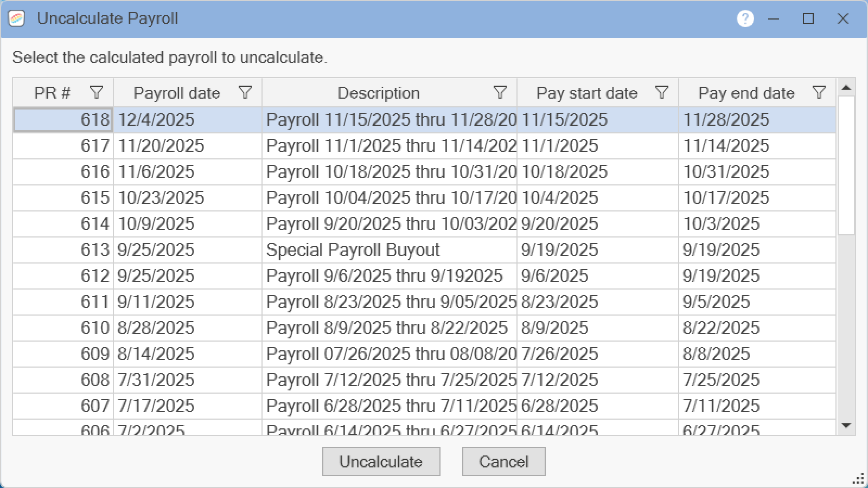The width and height of the screenshot is (868, 488).
Task: Open filter for Pay start date column
Action: (x=661, y=93)
